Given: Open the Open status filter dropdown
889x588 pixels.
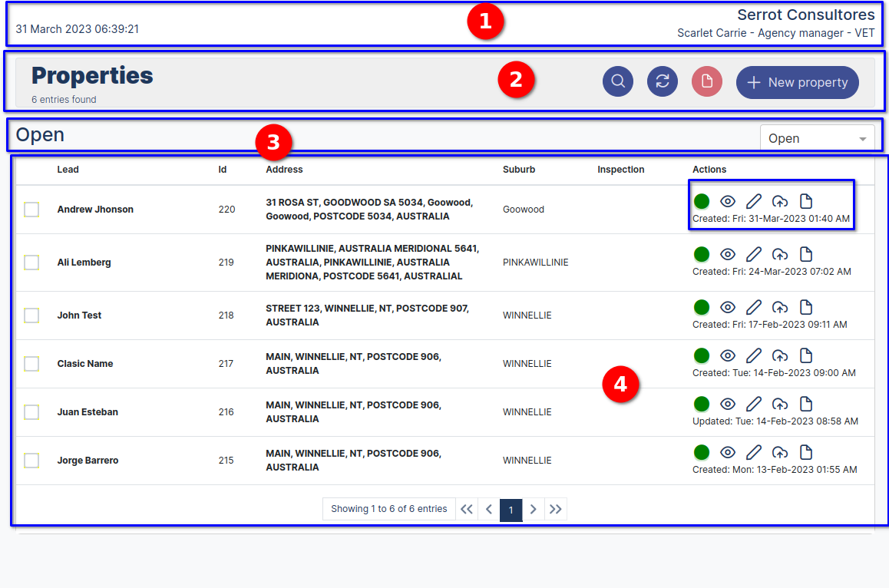Looking at the screenshot, I should click(818, 137).
